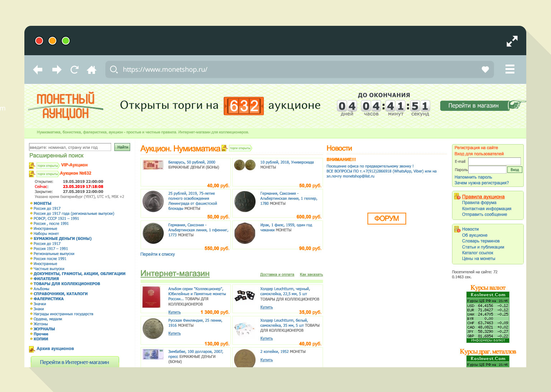The height and width of the screenshot is (392, 551).
Task: Open Контактная информация link
Action: tap(486, 209)
